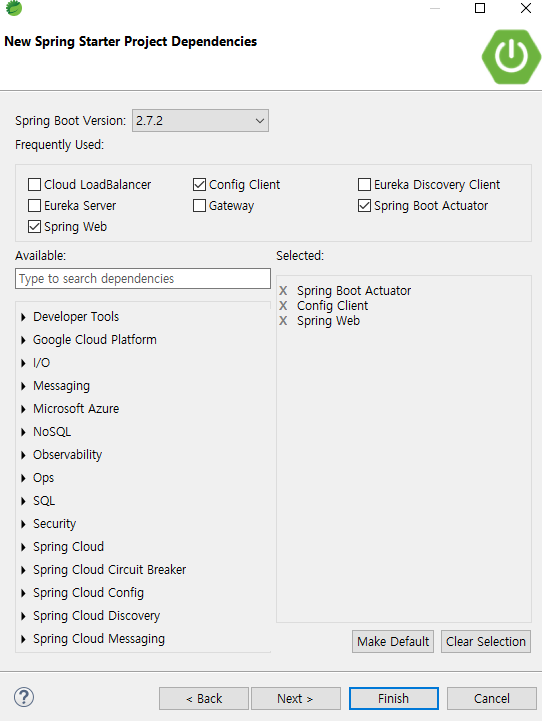542x721 pixels.
Task: Click the Clear Selection button
Action: [486, 641]
